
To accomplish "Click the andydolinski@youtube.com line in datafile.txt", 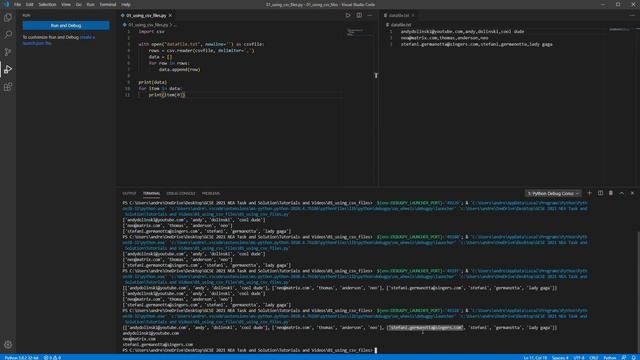I will pos(462,31).
